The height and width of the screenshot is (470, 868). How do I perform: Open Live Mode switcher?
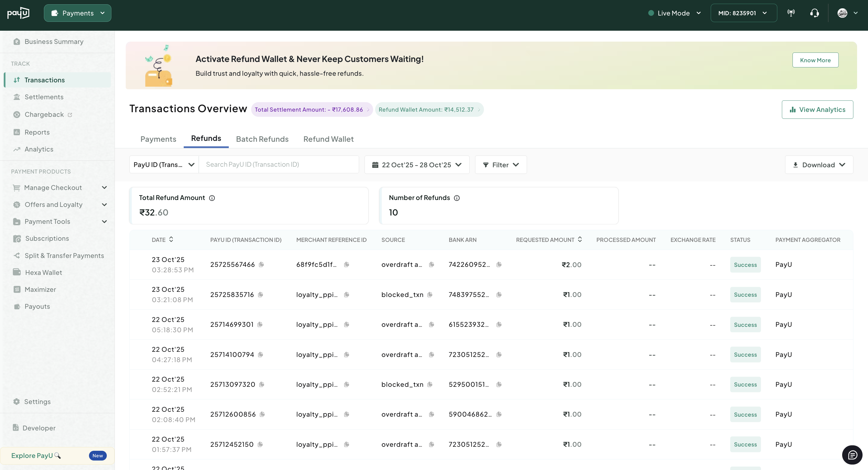(675, 13)
